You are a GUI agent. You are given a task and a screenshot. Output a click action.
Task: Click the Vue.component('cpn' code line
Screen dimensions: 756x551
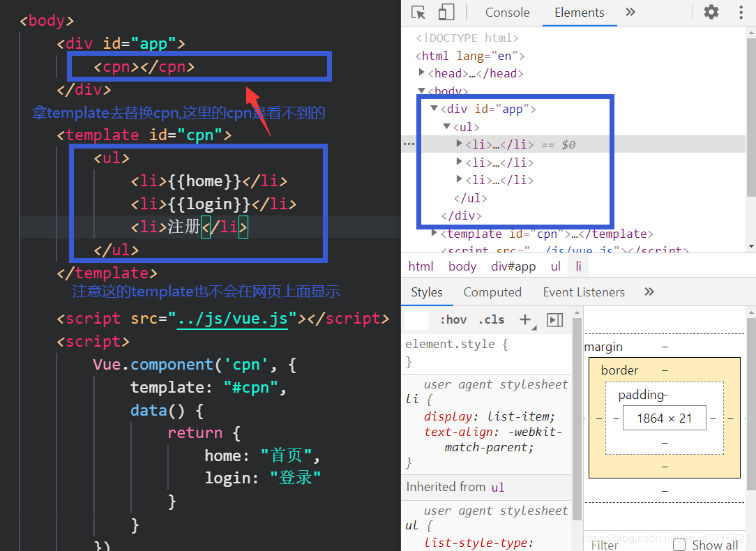tap(195, 364)
